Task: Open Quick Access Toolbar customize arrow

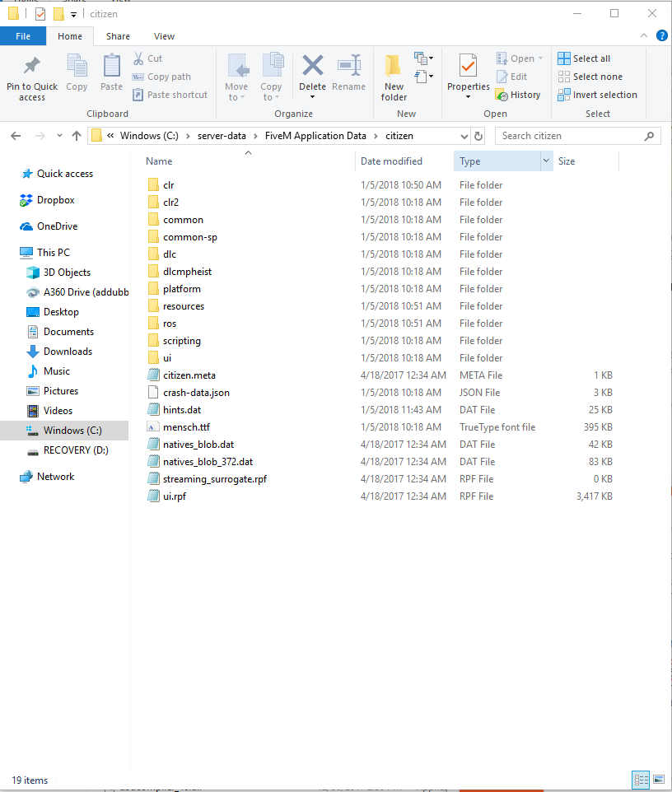Action: [x=73, y=15]
